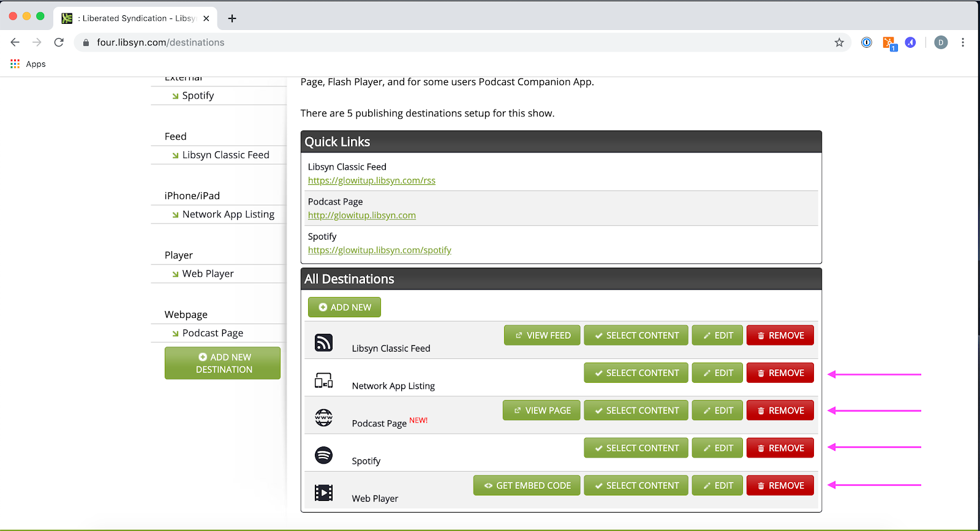Select Content for Network App Listing
Viewport: 980px width, 531px height.
coord(636,373)
